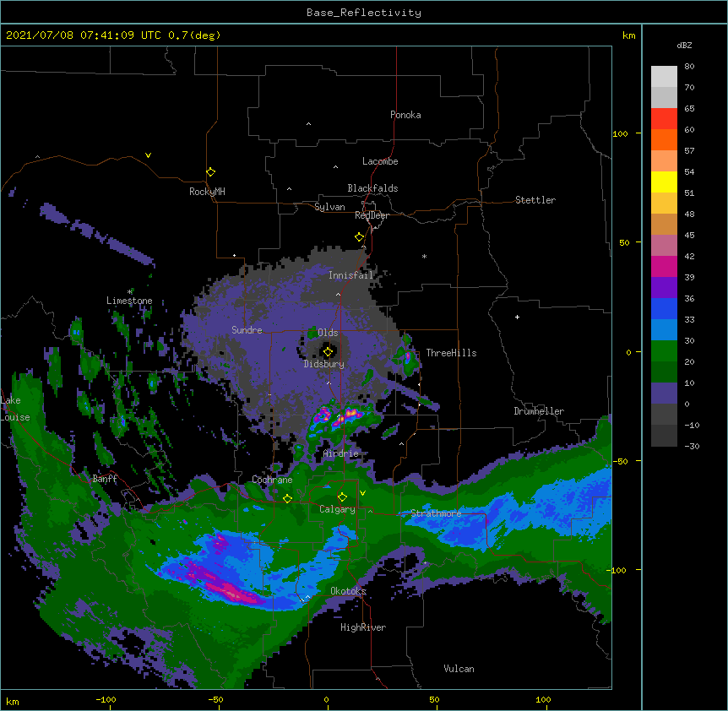Select the yellow diamond marker above RockyMH
Viewport: 728px width, 711px height.
coord(210,171)
